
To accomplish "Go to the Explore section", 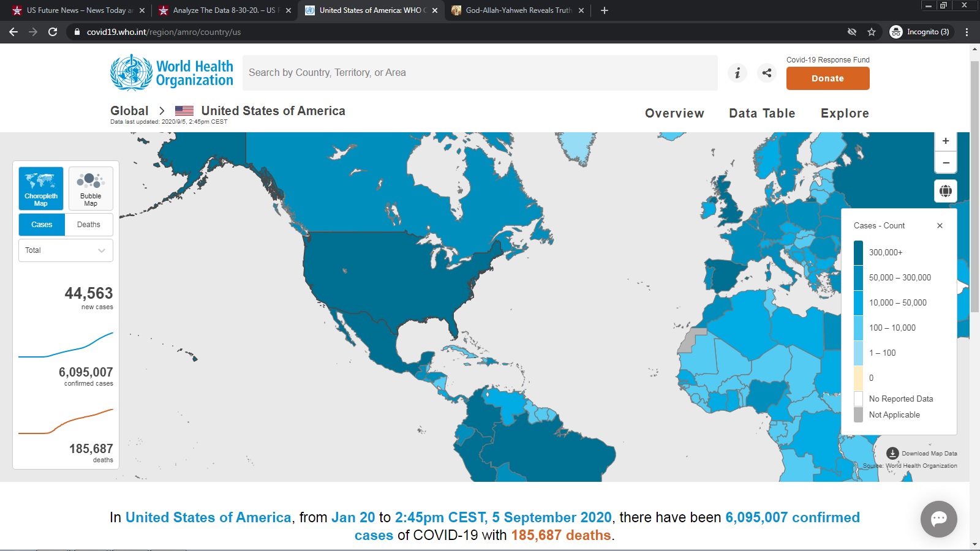I will [x=845, y=113].
